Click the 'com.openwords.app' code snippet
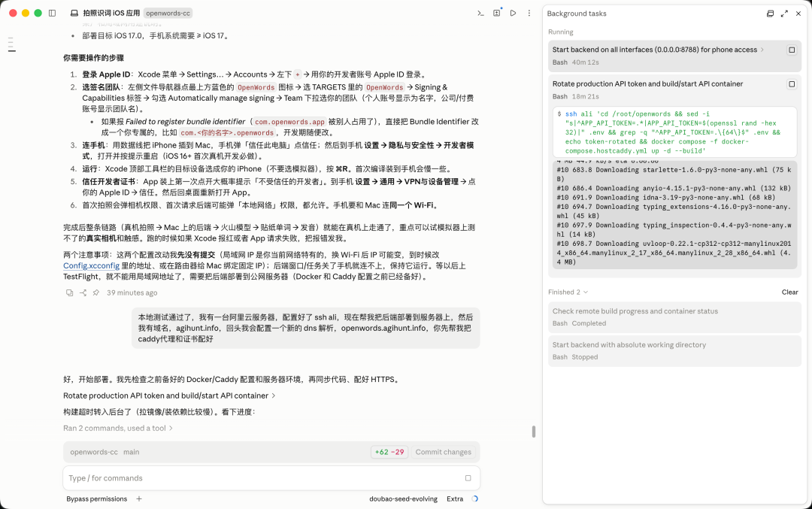This screenshot has height=509, width=812. (289, 123)
